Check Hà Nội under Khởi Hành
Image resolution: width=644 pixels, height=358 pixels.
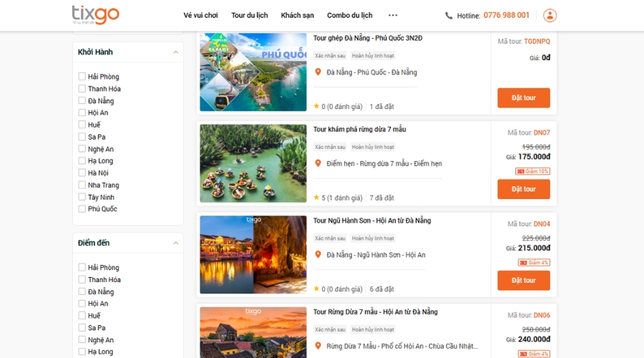82,173
